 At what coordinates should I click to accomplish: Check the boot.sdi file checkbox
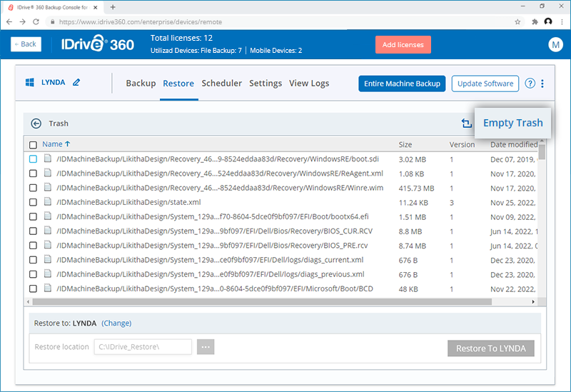[33, 159]
